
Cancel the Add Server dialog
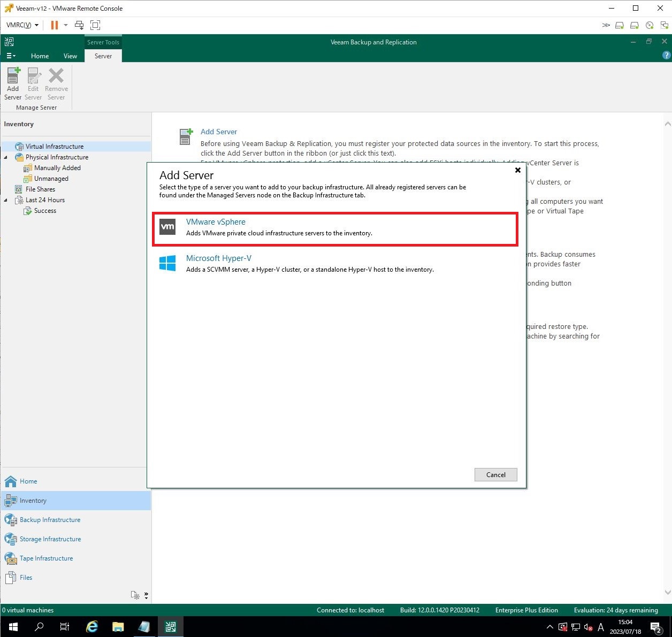495,474
